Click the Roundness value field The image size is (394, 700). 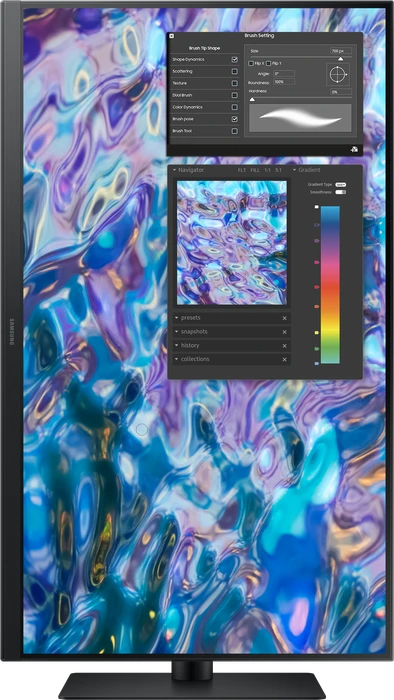284,82
